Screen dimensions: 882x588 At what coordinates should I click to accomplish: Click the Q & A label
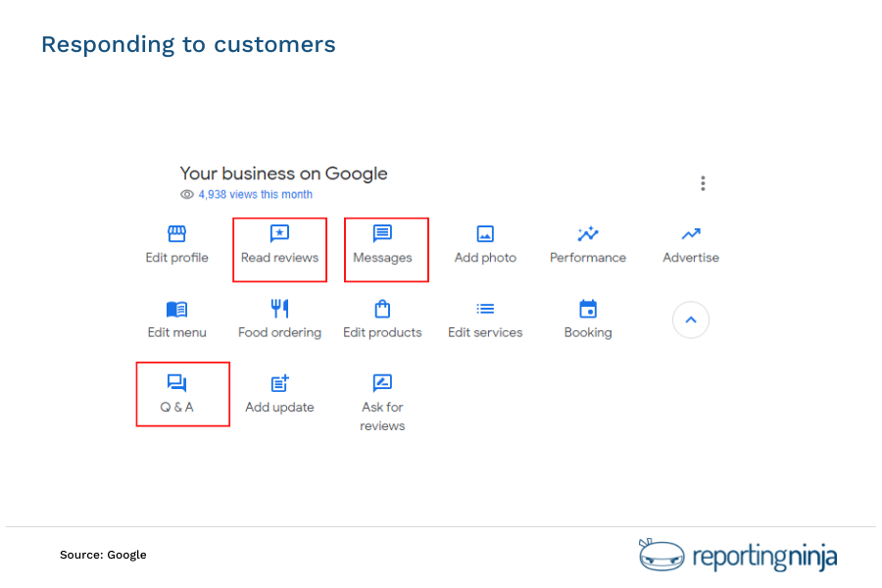point(176,407)
